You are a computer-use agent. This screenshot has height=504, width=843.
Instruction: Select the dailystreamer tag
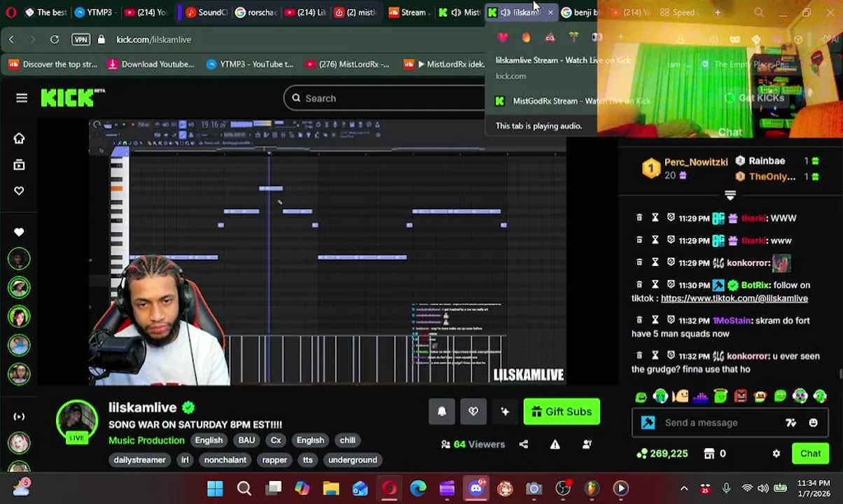[x=139, y=460]
